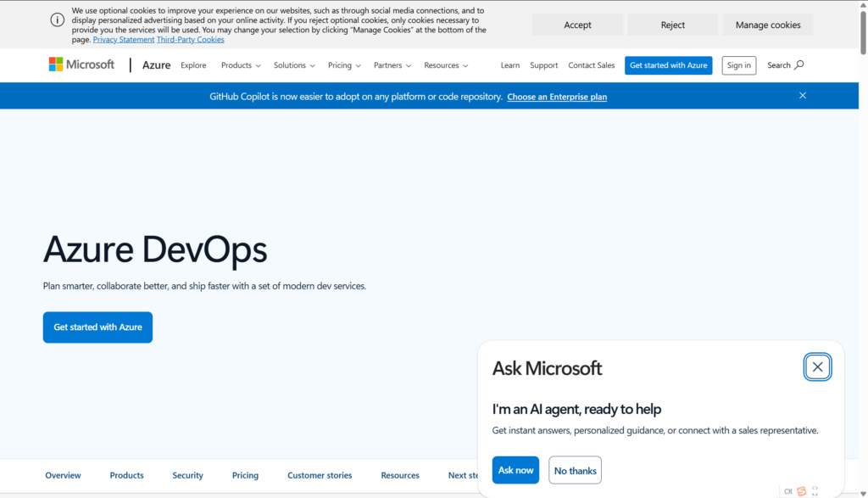Click Ask now in chat dialog
This screenshot has height=498, width=868.
(515, 470)
